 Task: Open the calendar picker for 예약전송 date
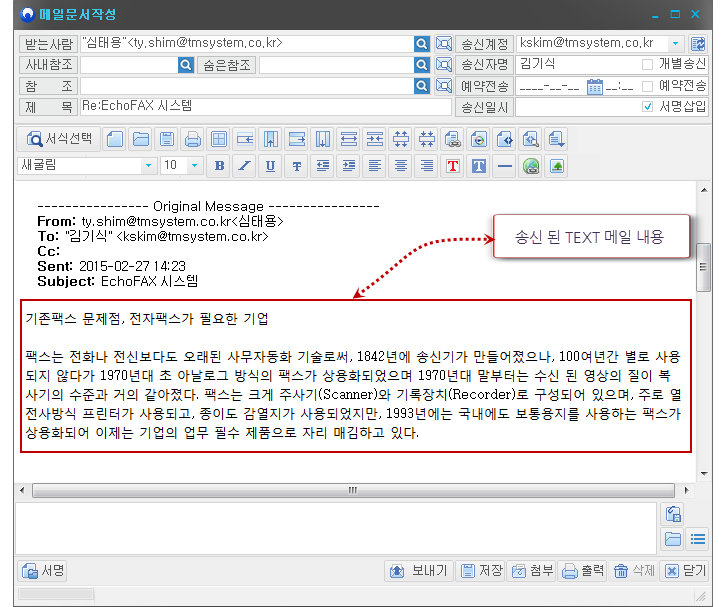coord(594,86)
